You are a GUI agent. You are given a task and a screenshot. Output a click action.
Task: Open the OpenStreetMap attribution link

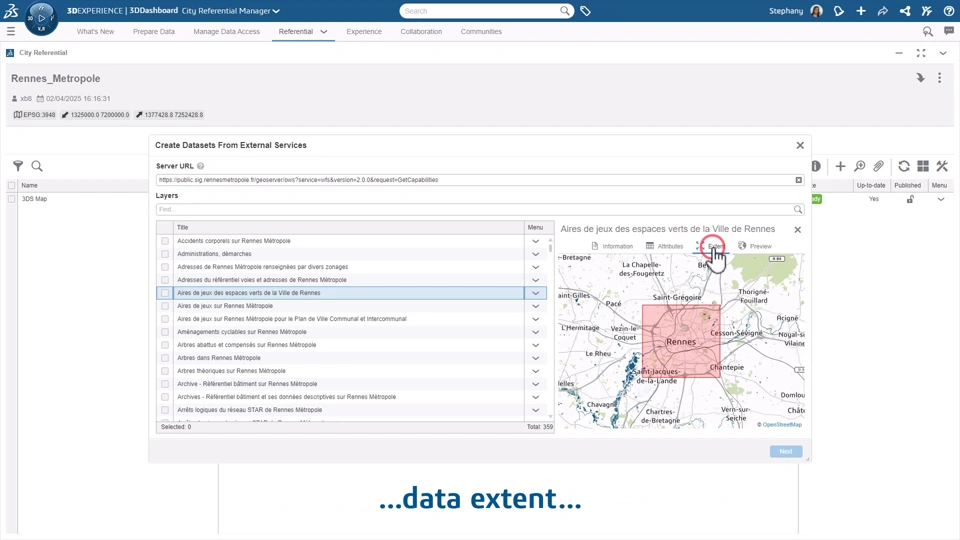(782, 424)
